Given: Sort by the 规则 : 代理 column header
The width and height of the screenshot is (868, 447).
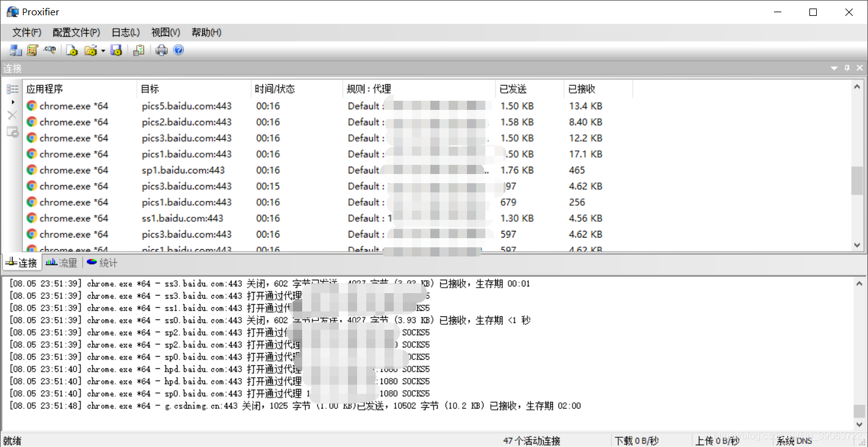Looking at the screenshot, I should pyautogui.click(x=419, y=89).
